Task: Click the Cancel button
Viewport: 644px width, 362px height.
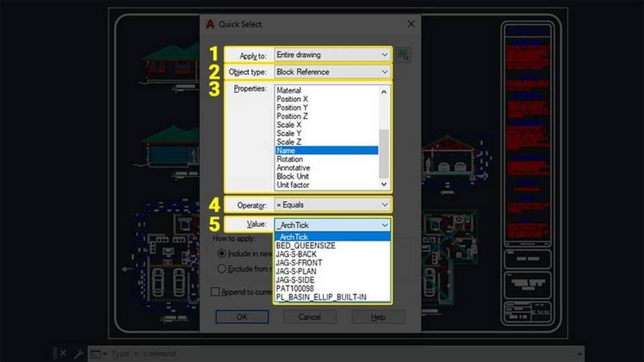Action: [x=310, y=317]
